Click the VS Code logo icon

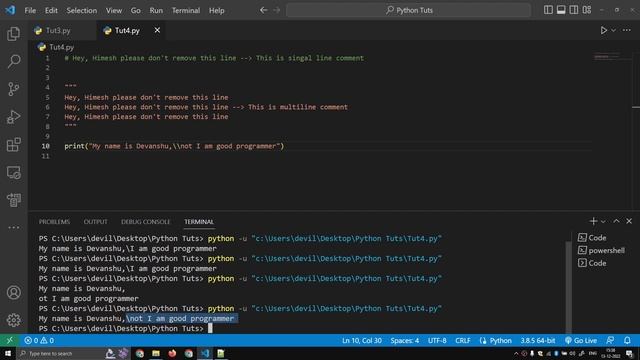point(10,10)
